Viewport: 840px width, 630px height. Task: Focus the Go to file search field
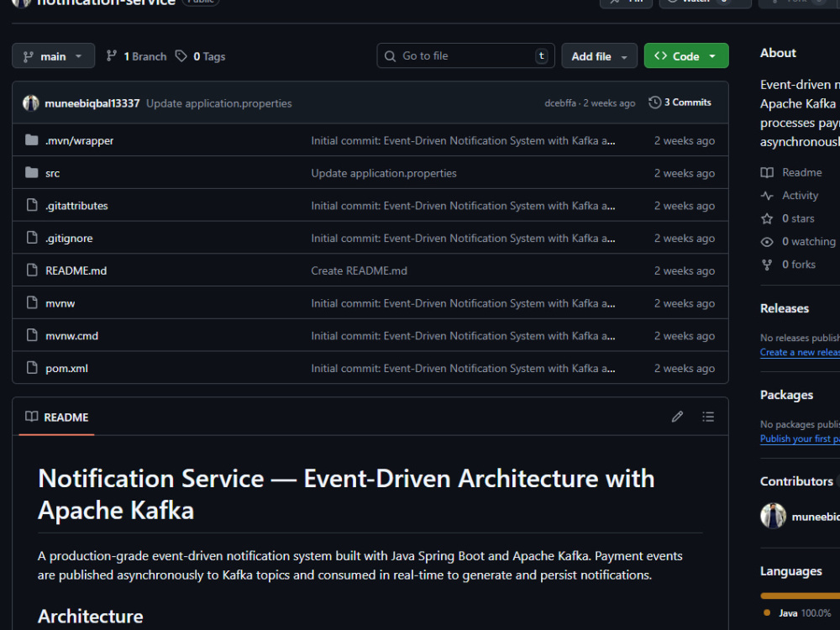(465, 55)
